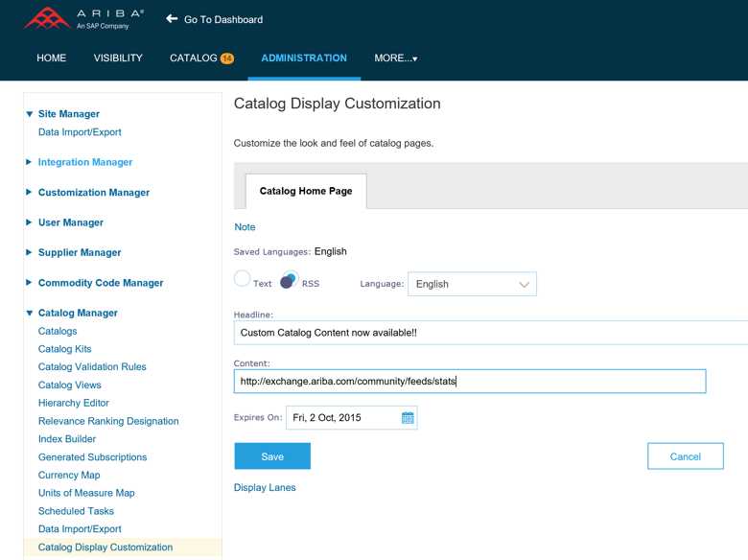Screen dimensions: 748x560
Task: Open the Note link
Action: pyautogui.click(x=245, y=227)
